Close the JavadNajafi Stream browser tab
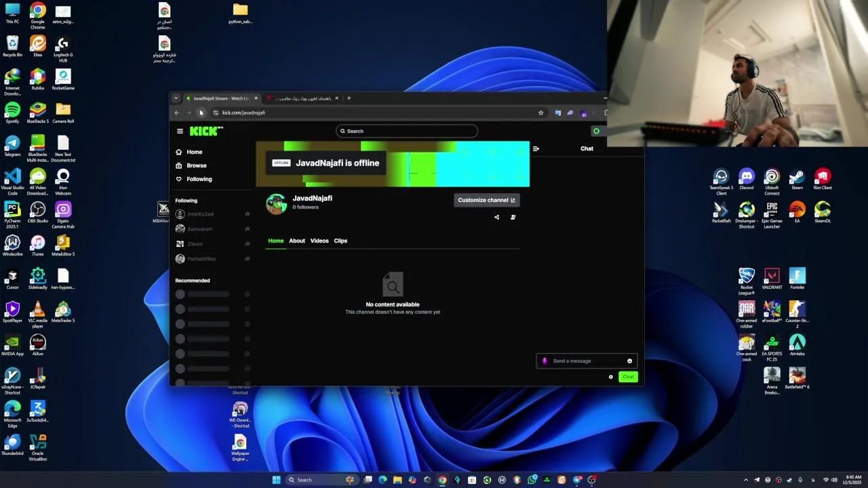 coord(256,98)
